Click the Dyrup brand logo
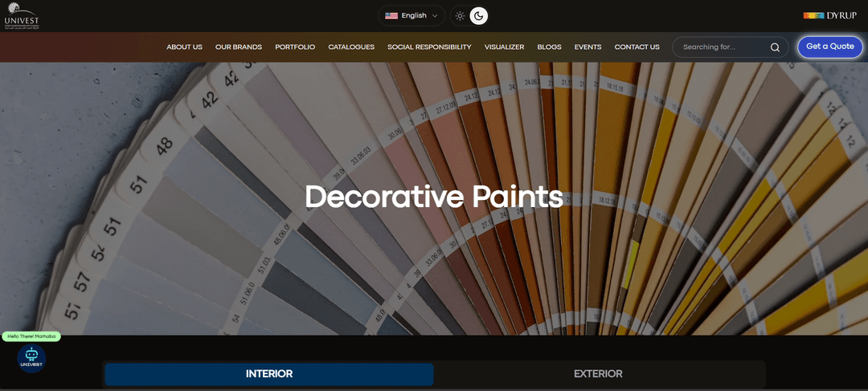This screenshot has height=391, width=868. (x=829, y=15)
